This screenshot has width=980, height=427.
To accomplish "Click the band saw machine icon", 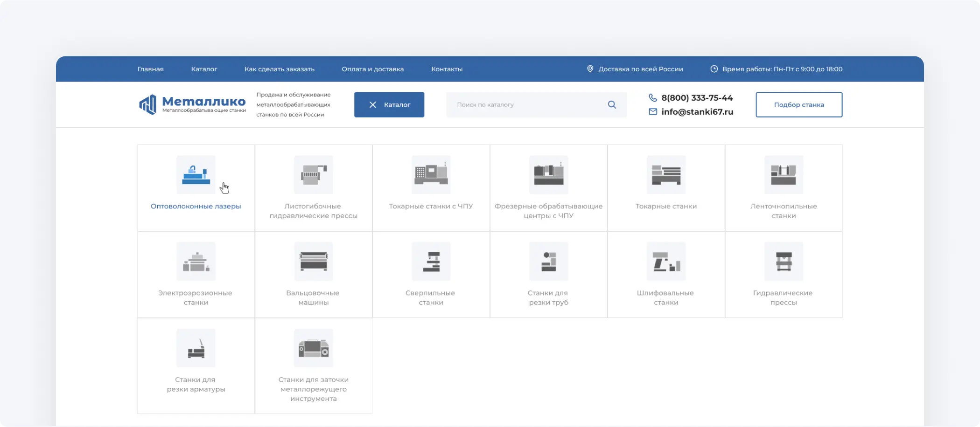I will pyautogui.click(x=784, y=175).
